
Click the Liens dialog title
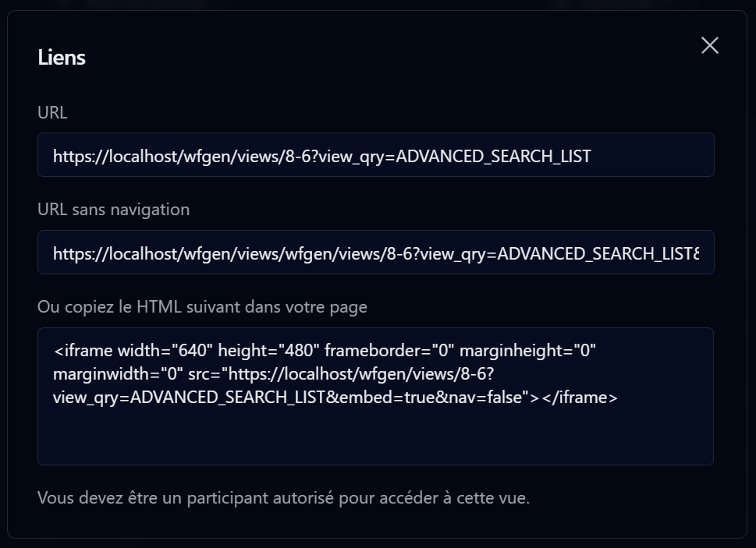[x=62, y=58]
